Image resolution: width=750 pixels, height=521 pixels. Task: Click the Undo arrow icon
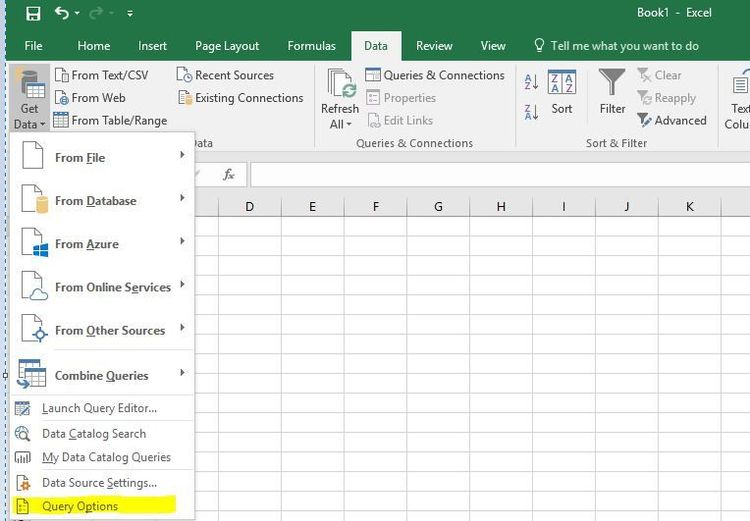tap(62, 13)
